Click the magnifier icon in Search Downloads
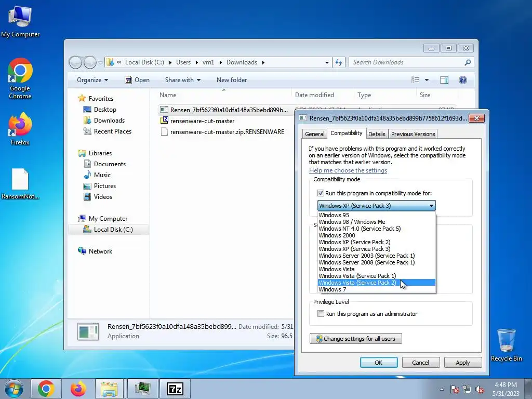The width and height of the screenshot is (532, 399). [468, 62]
